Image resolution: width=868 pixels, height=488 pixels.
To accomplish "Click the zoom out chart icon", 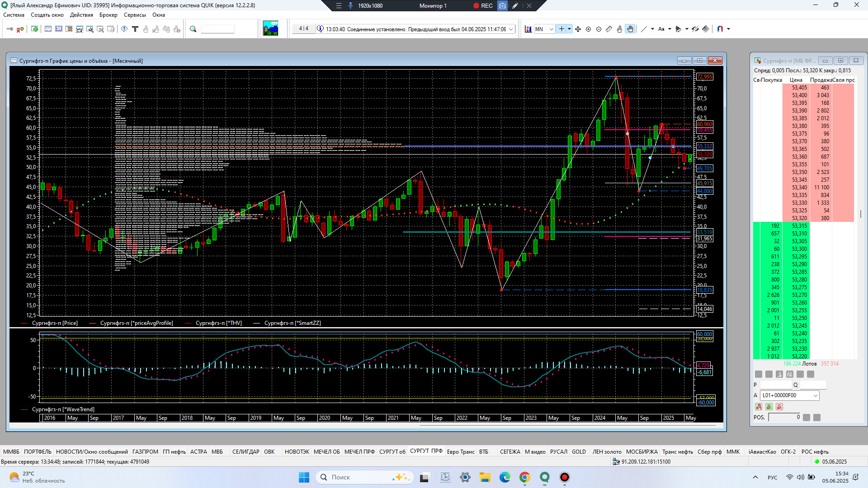I will (x=599, y=29).
